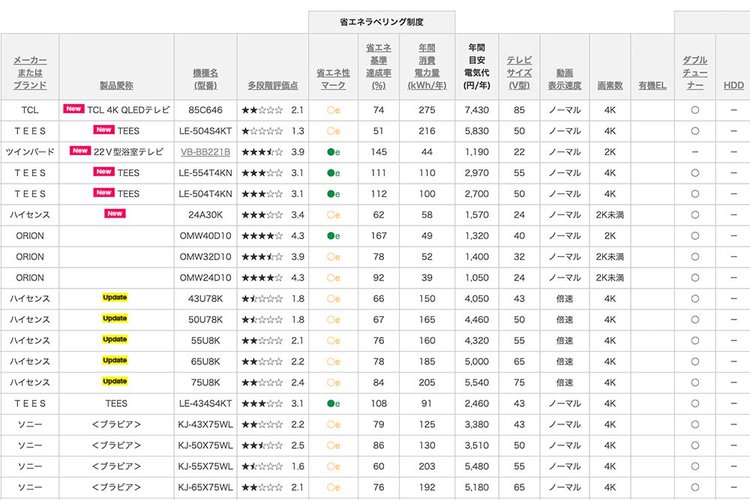Screen dimensions: 750x500
Task: Sort by ダブルチューナー column header
Action: (x=695, y=73)
